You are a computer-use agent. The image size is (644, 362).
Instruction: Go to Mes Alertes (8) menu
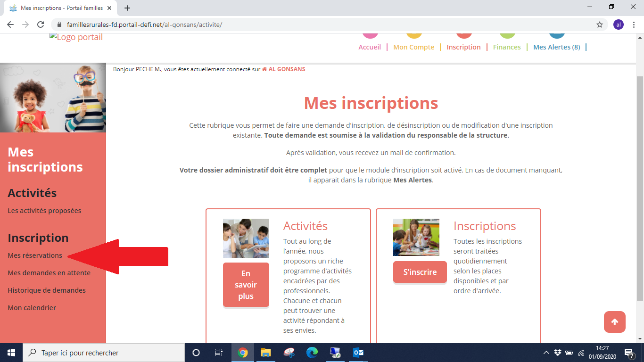click(556, 47)
